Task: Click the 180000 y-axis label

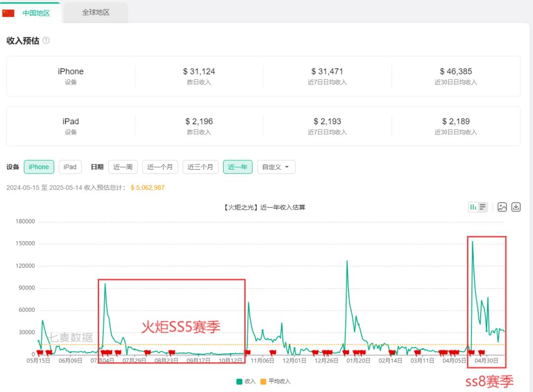Action: (25, 221)
